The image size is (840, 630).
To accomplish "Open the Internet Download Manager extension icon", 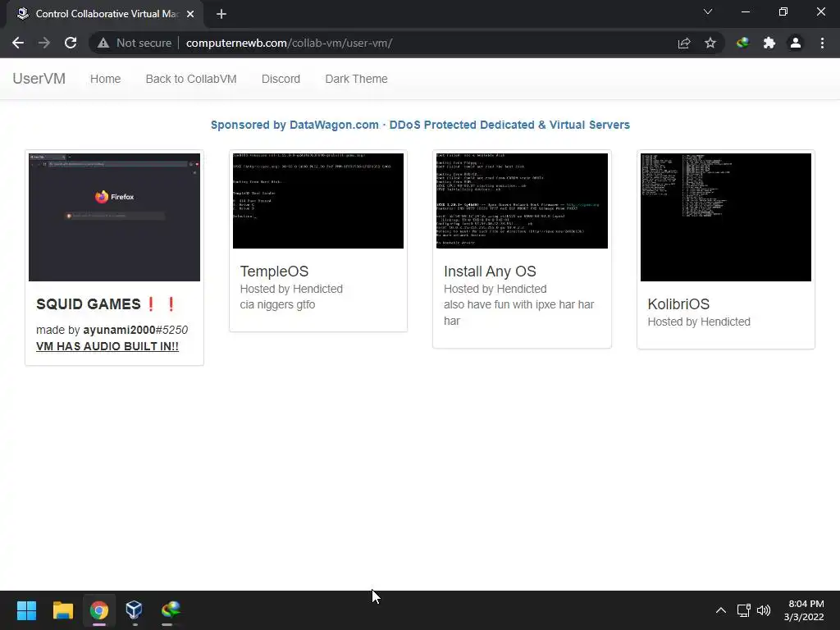I will [742, 43].
